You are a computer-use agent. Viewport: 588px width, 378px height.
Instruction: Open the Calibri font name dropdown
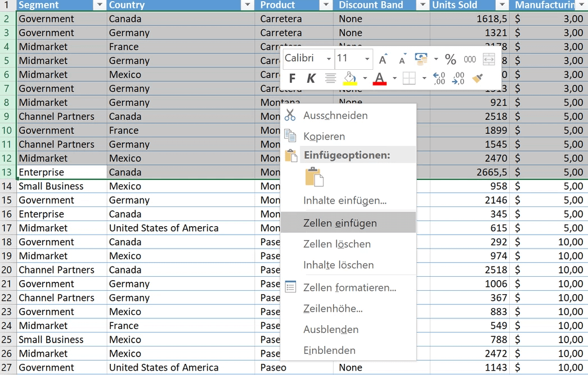pyautogui.click(x=327, y=58)
